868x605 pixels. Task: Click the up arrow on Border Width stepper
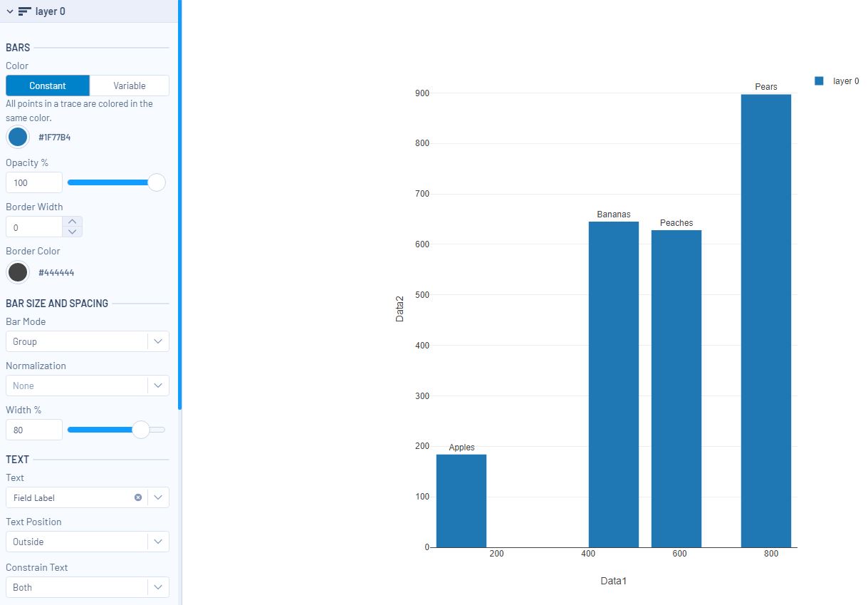point(72,222)
